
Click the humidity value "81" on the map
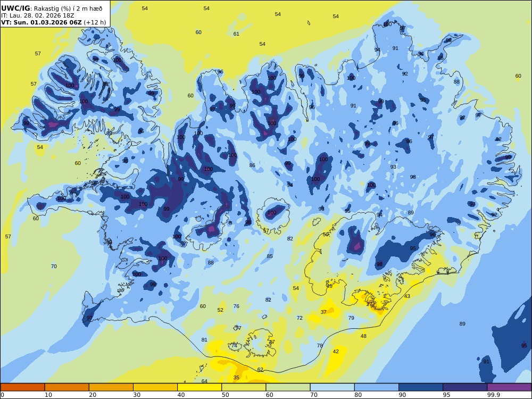pyautogui.click(x=204, y=339)
